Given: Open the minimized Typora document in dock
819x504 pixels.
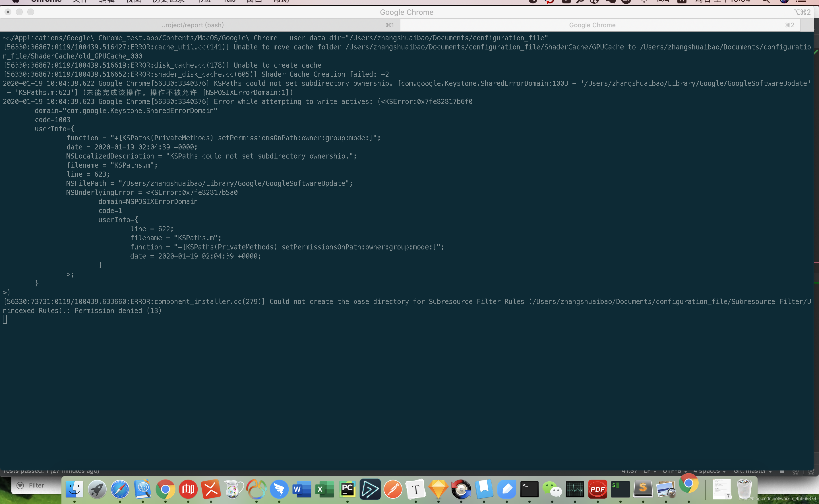Looking at the screenshot, I should pyautogui.click(x=722, y=489).
